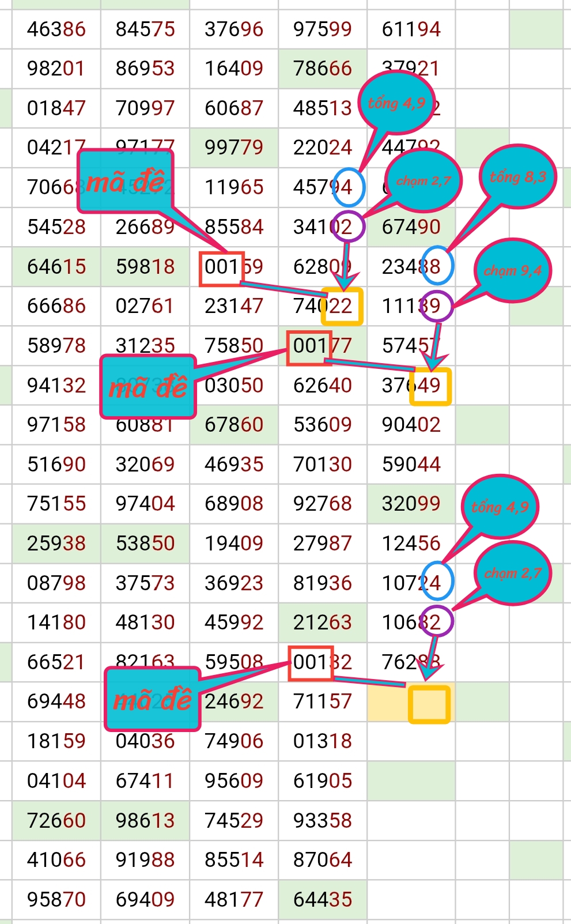Select the green cell containing 64435
Image resolution: width=571 pixels, height=924 pixels.
click(x=322, y=899)
